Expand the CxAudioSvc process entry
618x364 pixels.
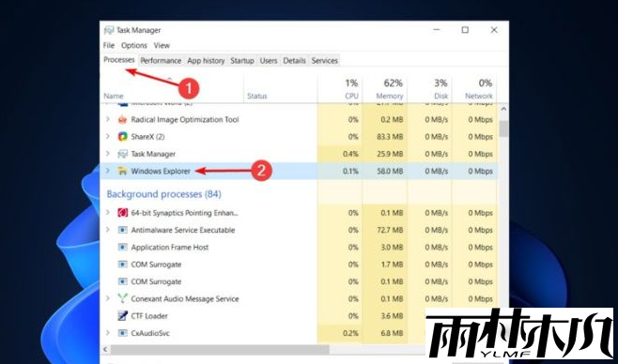coord(108,332)
